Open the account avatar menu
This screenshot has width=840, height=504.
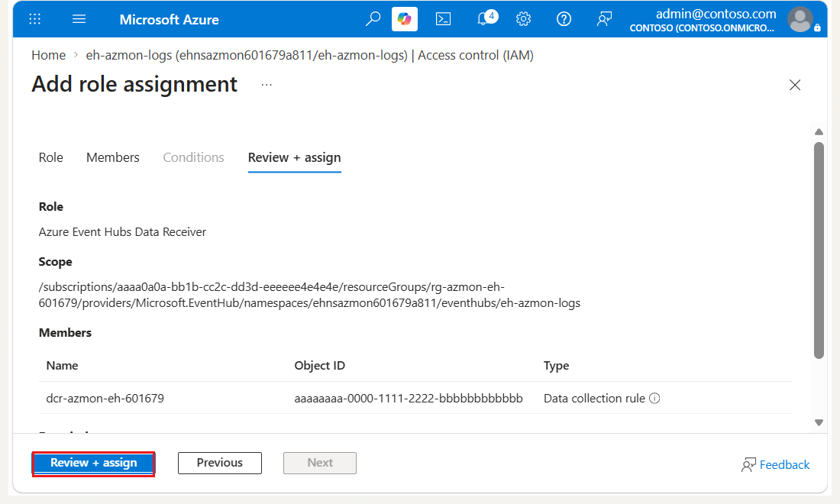coord(800,19)
